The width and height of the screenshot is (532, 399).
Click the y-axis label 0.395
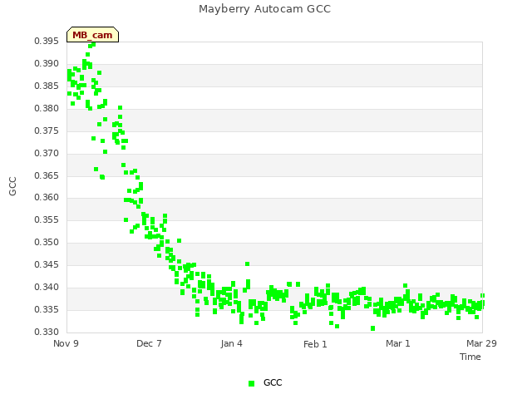[47, 41]
